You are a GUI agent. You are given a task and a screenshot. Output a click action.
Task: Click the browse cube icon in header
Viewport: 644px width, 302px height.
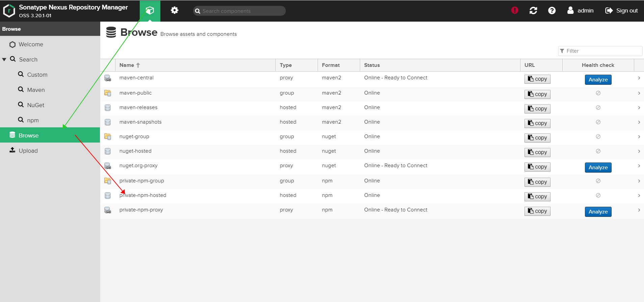coord(150,11)
